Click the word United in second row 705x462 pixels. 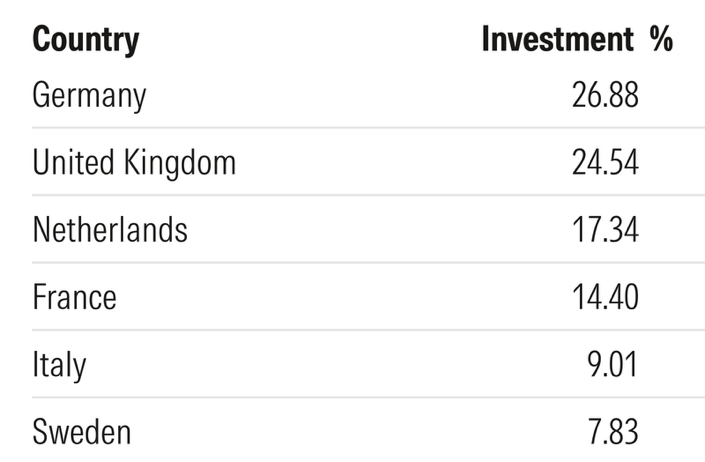click(x=73, y=162)
